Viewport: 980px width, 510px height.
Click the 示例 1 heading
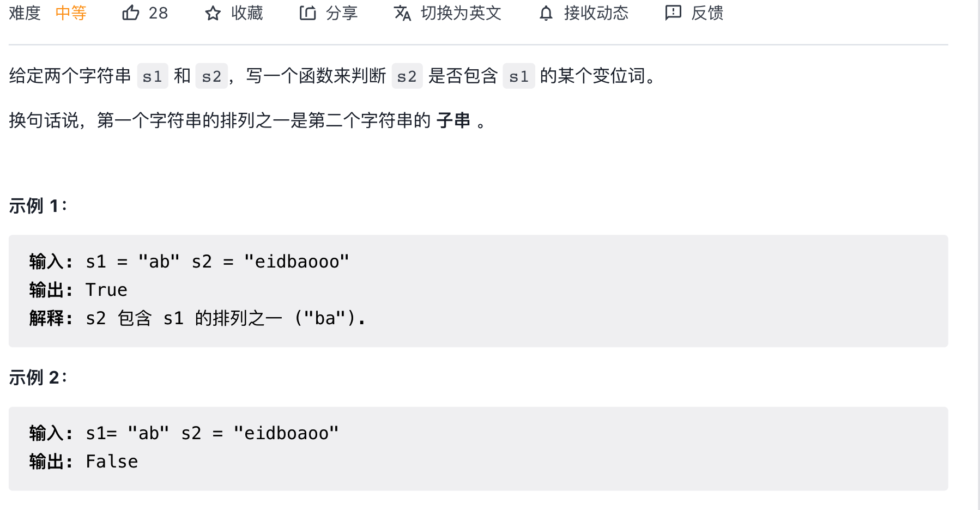pyautogui.click(x=38, y=206)
